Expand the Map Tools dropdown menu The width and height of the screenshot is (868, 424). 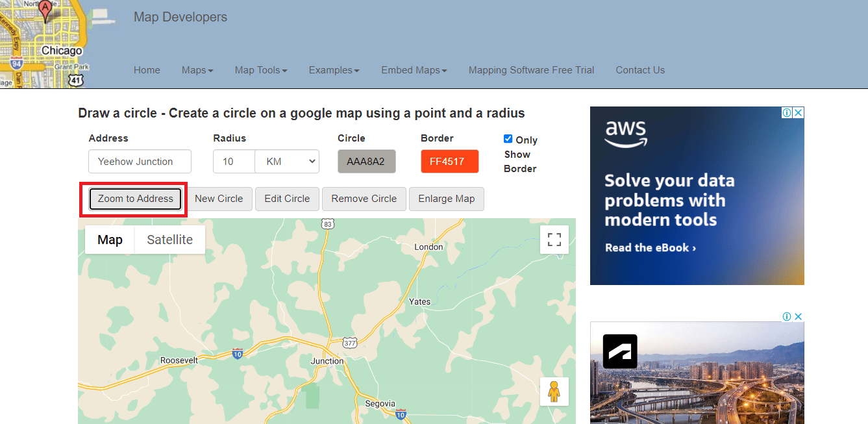[x=261, y=70]
